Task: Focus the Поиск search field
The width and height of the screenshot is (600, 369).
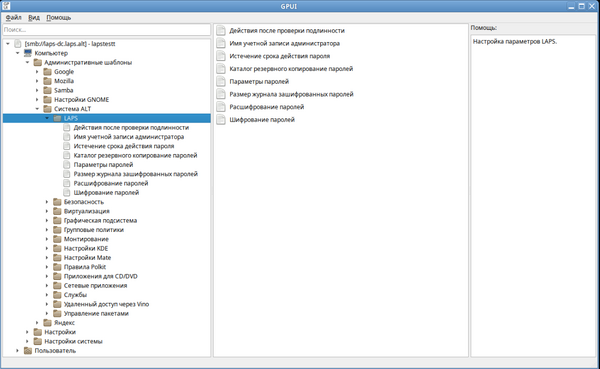Action: 106,29
